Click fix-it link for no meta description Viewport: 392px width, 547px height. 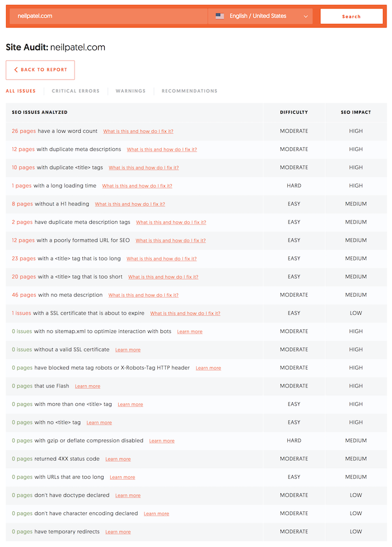pos(143,295)
